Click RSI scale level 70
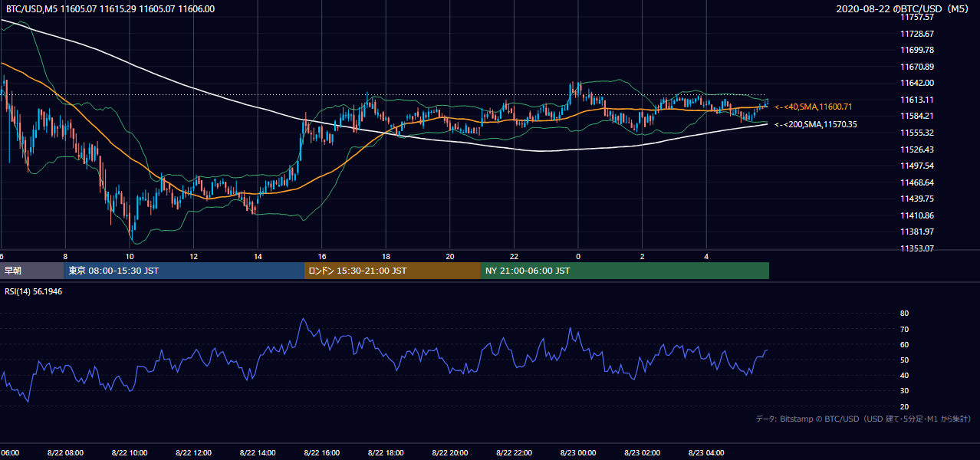The height and width of the screenshot is (460, 980). click(x=904, y=329)
